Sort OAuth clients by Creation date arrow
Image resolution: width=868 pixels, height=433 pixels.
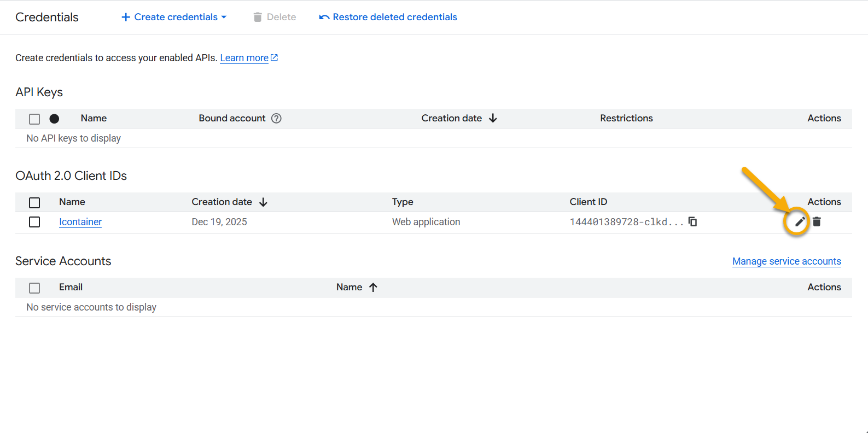263,202
